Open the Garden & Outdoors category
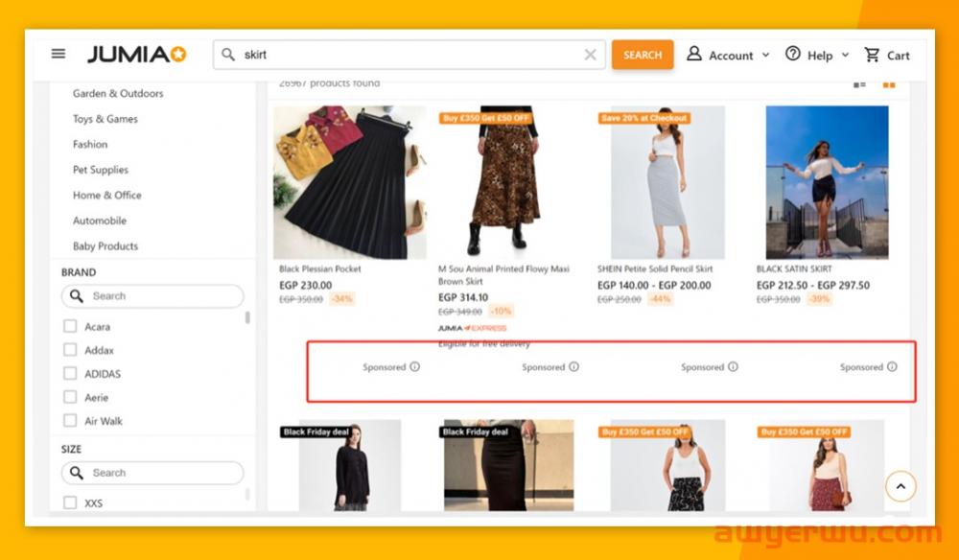 118,94
